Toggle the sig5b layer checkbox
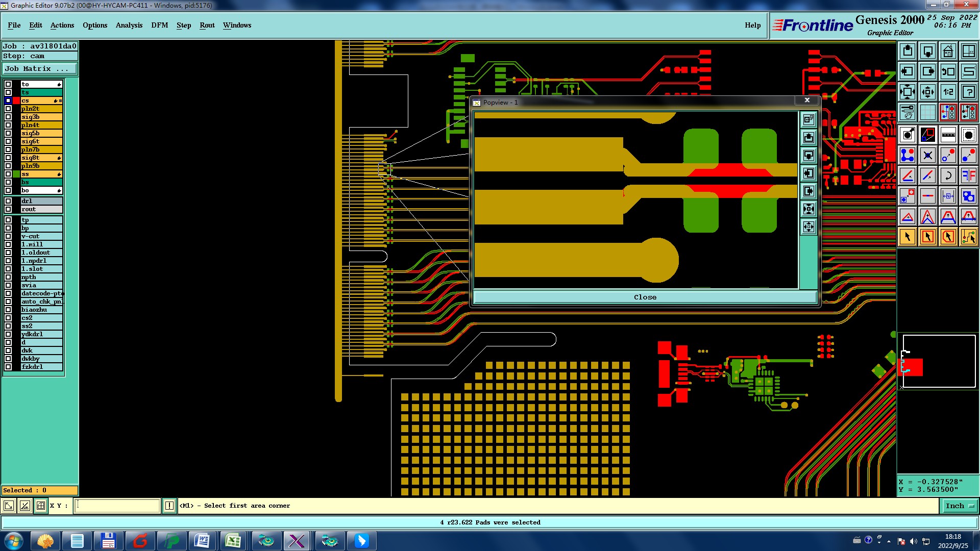 pos(8,133)
